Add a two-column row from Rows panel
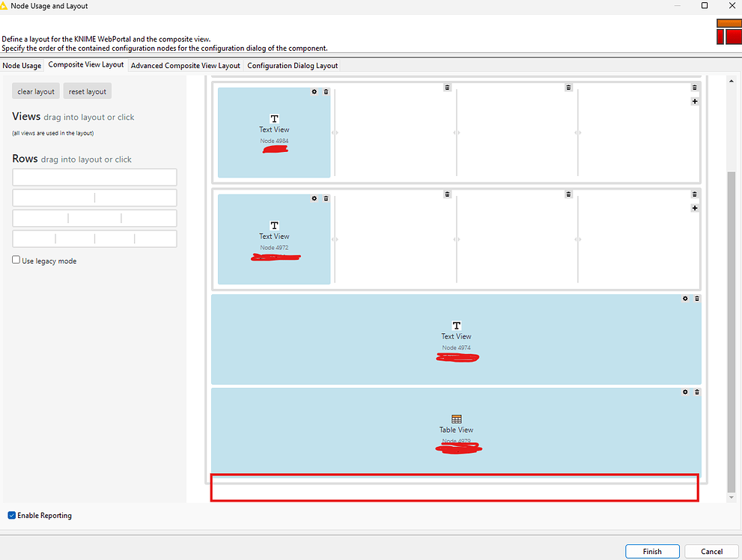This screenshot has height=560, width=742. point(94,196)
